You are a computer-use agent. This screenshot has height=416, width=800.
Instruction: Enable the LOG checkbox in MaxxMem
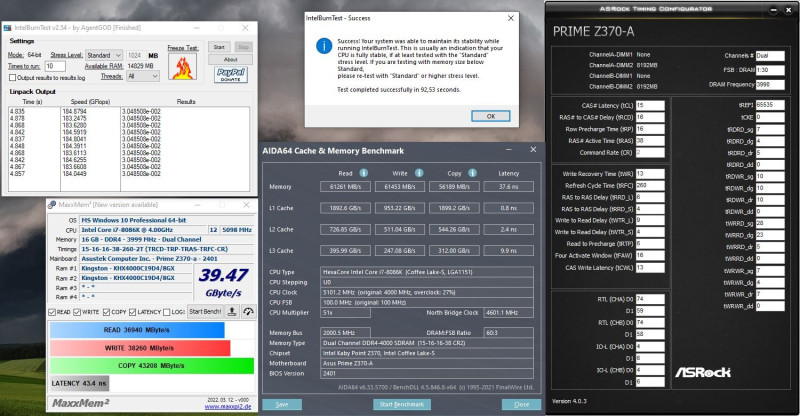(x=166, y=312)
